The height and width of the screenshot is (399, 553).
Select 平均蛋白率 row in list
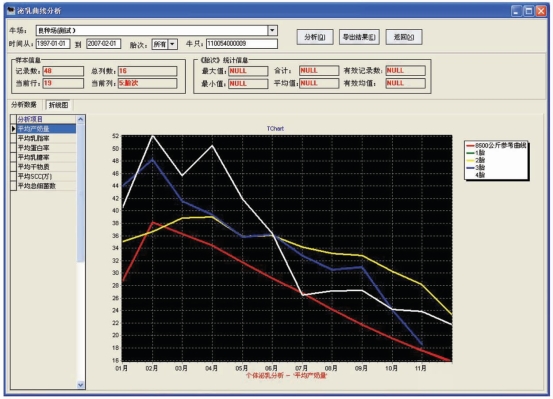coord(46,148)
